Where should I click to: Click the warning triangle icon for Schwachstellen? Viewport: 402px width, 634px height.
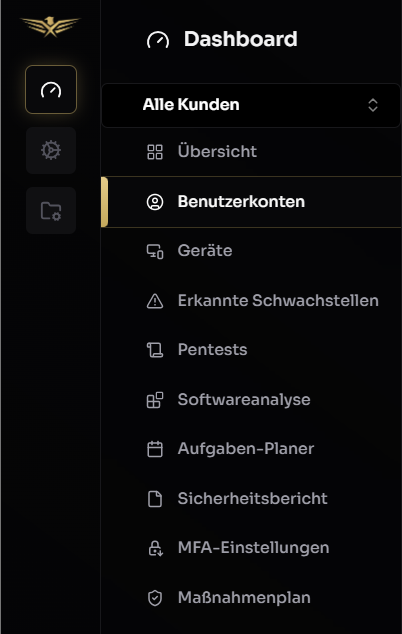[155, 301]
